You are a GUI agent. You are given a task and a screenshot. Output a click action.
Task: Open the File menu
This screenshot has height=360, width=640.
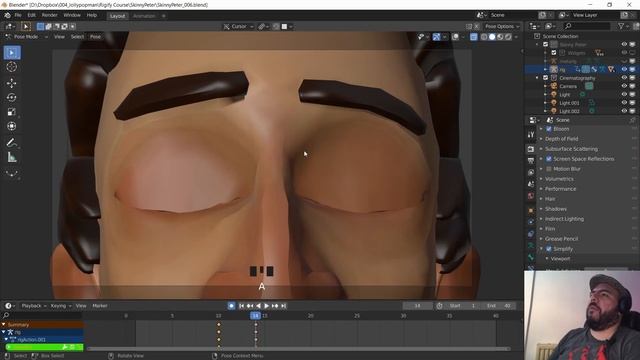pyautogui.click(x=18, y=15)
